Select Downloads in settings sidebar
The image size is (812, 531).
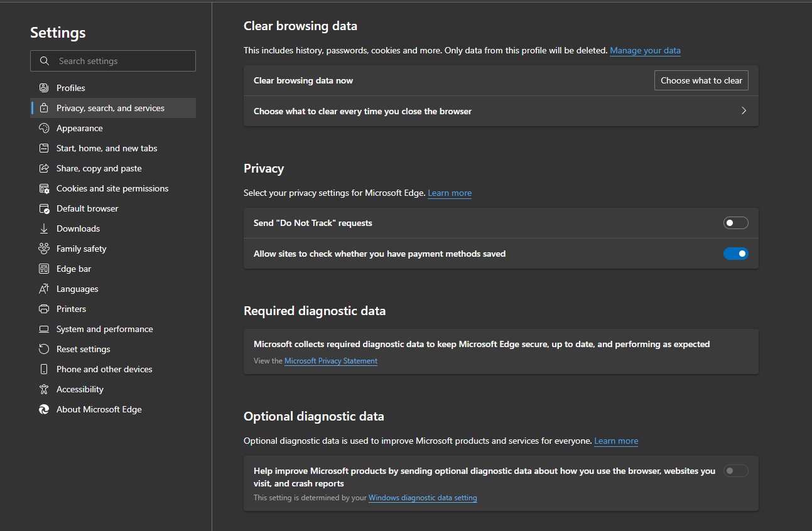[113, 228]
